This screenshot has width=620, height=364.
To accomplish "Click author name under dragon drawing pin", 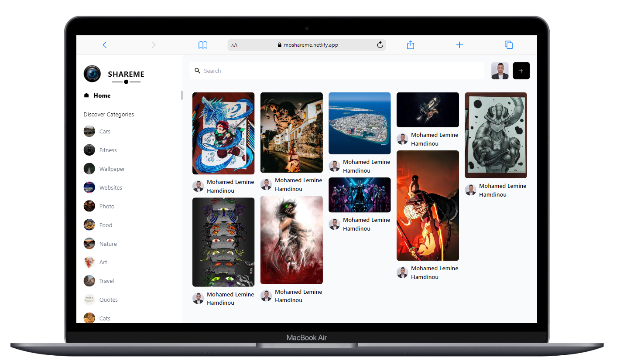I will tap(230, 186).
